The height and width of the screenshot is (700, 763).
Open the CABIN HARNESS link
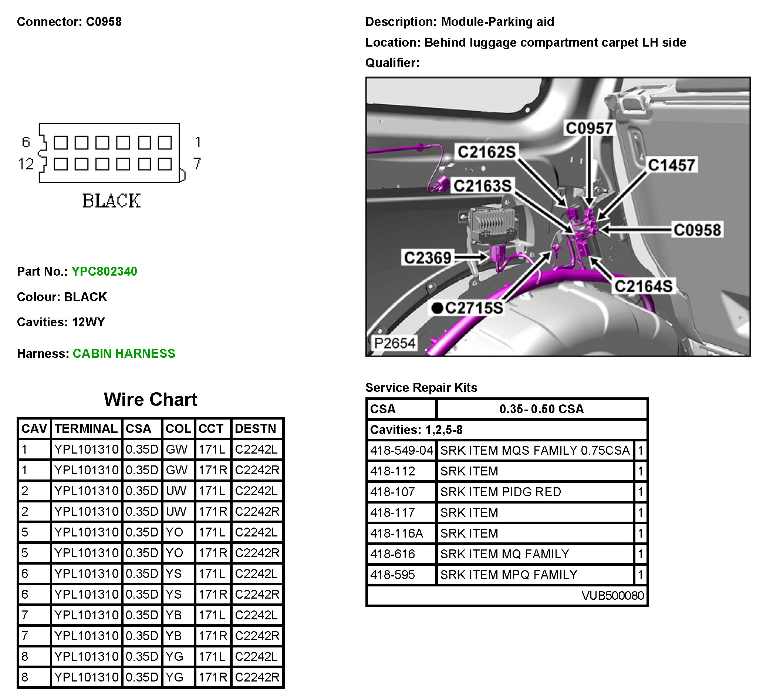click(x=124, y=354)
